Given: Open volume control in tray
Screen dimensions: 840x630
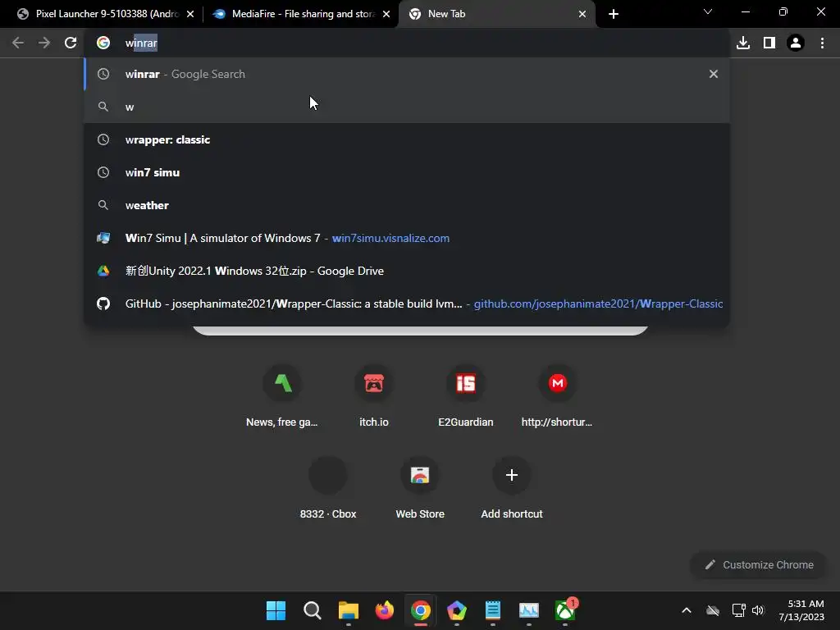Looking at the screenshot, I should pos(758,610).
